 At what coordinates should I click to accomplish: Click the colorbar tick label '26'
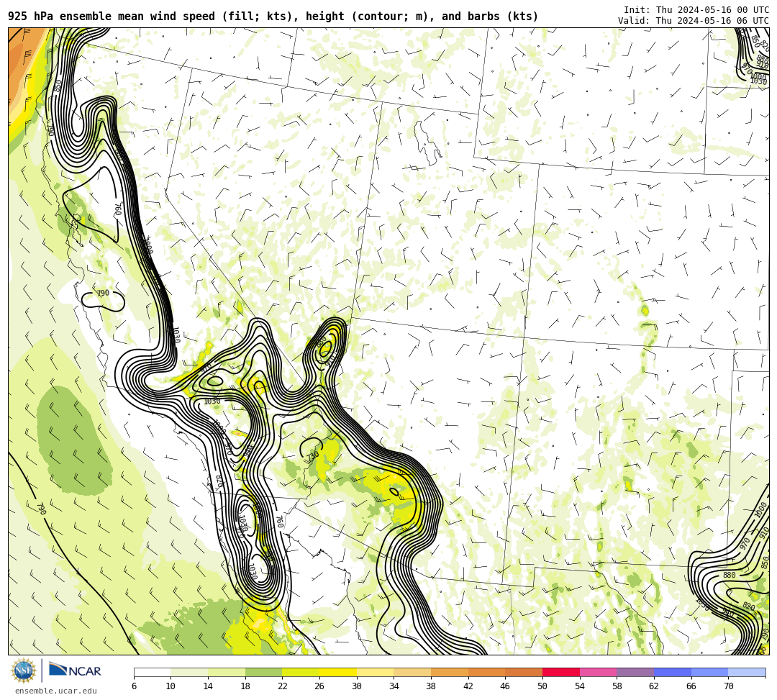pos(319,686)
